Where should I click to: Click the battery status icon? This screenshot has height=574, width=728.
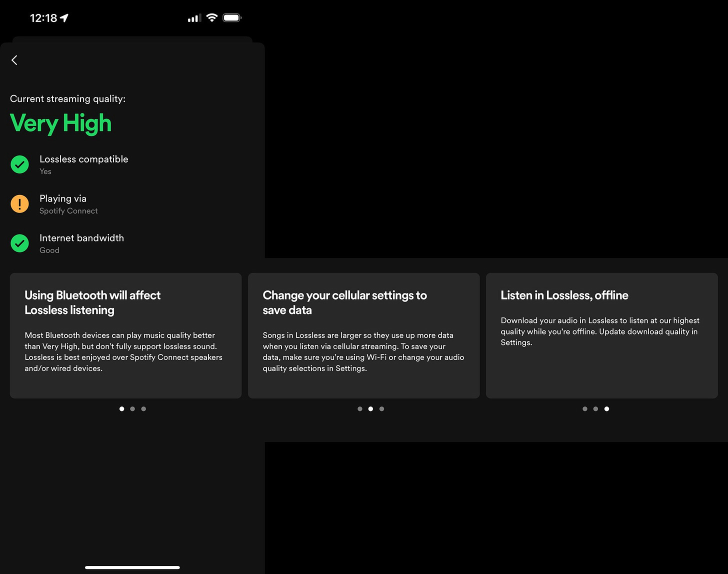tap(232, 18)
